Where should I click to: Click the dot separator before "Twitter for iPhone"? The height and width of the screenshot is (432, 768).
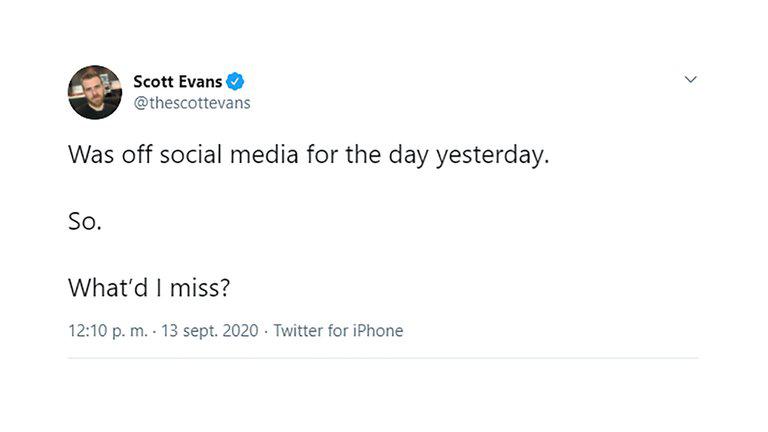266,330
